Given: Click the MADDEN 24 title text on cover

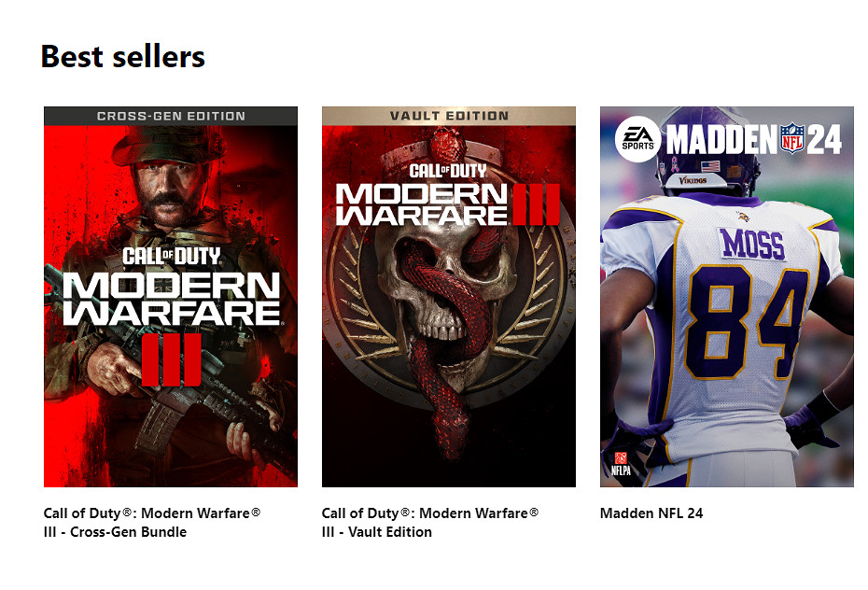Looking at the screenshot, I should coord(754,139).
